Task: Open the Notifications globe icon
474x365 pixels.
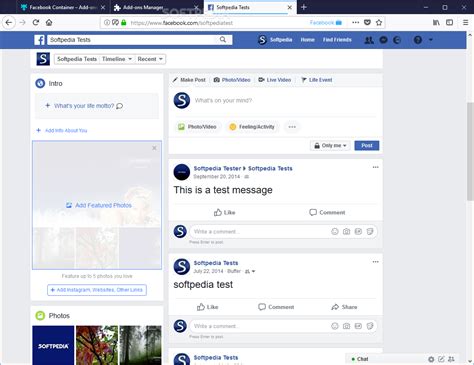Action: [x=397, y=40]
